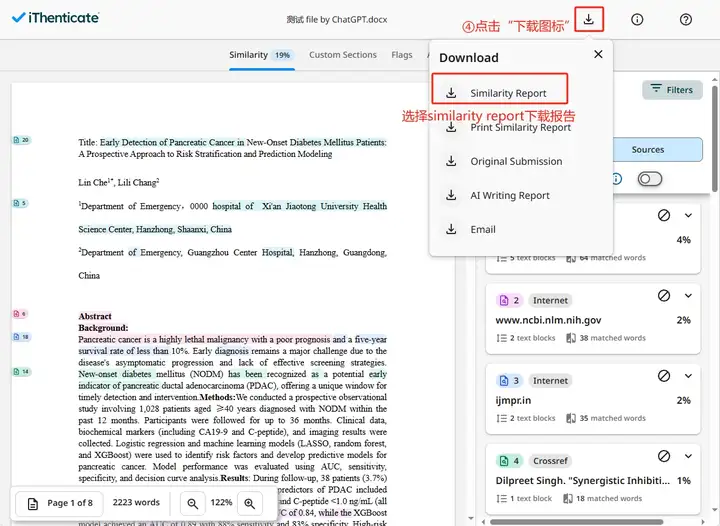Screen dimensions: 720x526
Task: Click the vertical scrollbar of sources panel
Action: [714, 138]
